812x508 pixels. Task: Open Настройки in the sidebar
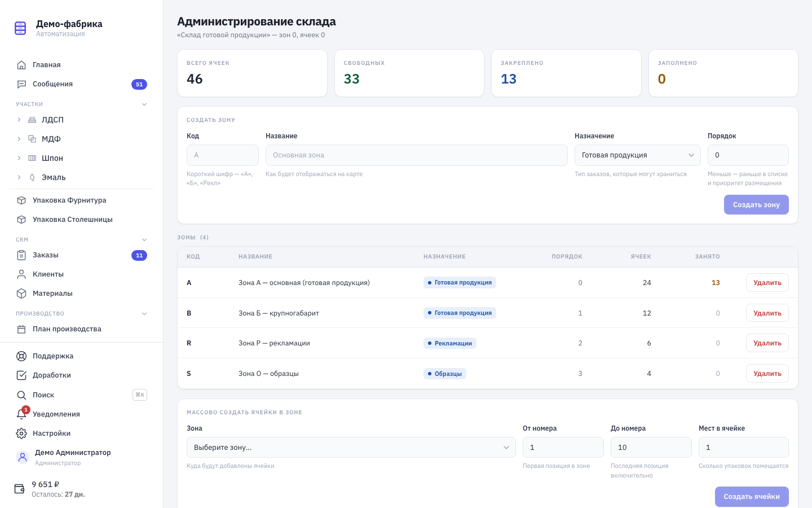pyautogui.click(x=82, y=433)
